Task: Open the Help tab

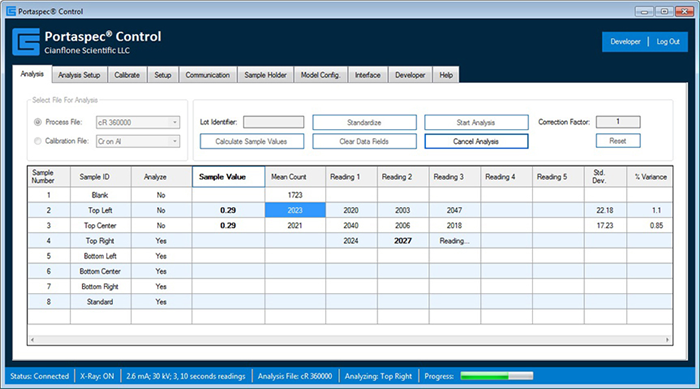Action: [446, 75]
